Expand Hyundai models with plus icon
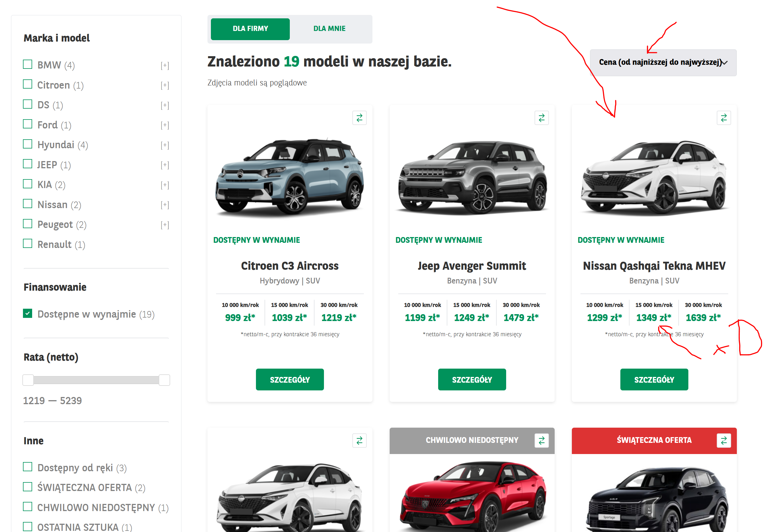Screen dimensions: 773x532 pos(165,145)
